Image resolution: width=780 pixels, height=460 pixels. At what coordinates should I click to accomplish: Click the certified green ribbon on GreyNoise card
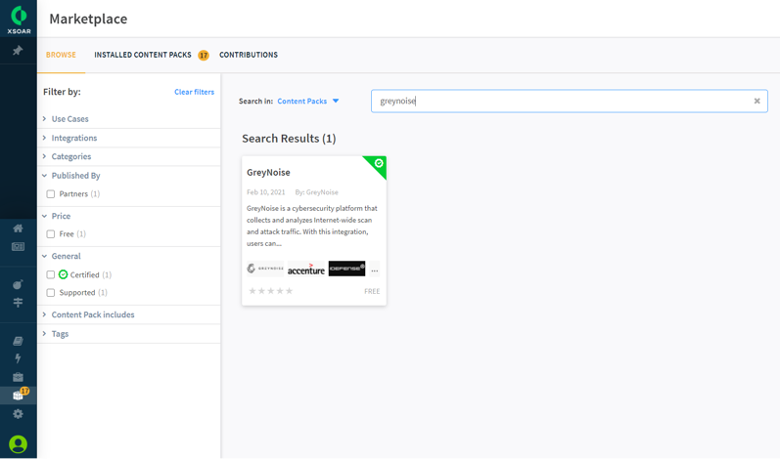pyautogui.click(x=378, y=165)
